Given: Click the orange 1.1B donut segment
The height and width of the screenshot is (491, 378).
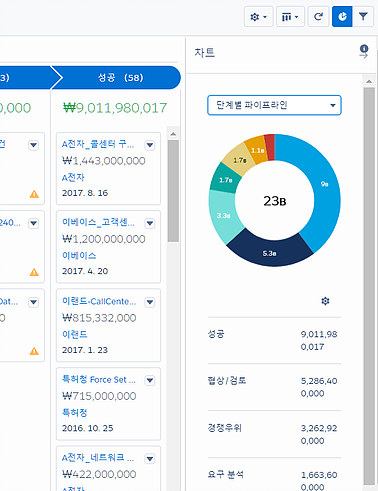Looking at the screenshot, I should point(258,150).
